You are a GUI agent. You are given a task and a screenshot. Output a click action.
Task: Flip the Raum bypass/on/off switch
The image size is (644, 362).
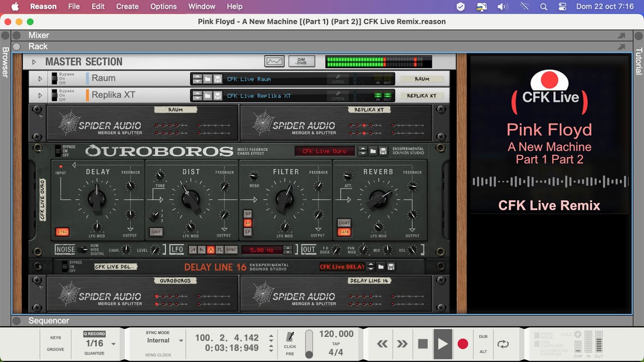(x=54, y=78)
